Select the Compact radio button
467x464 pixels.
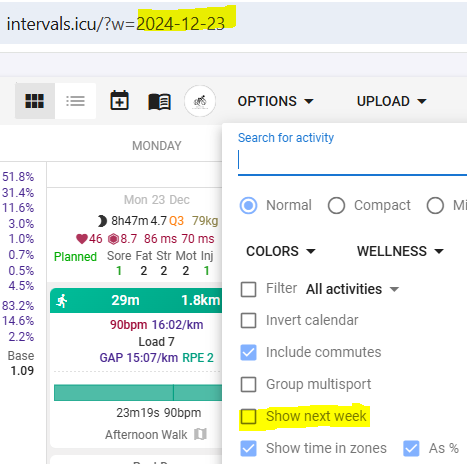336,205
